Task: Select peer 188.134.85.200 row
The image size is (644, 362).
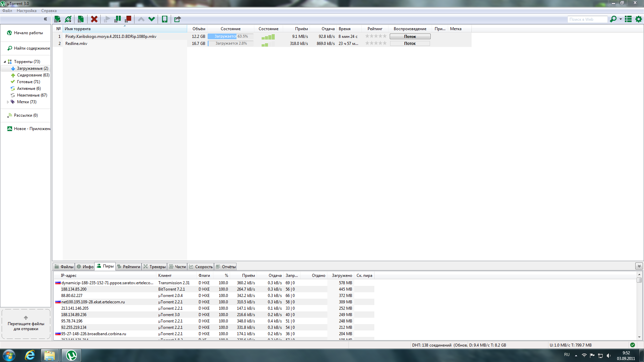Action: 214,289
